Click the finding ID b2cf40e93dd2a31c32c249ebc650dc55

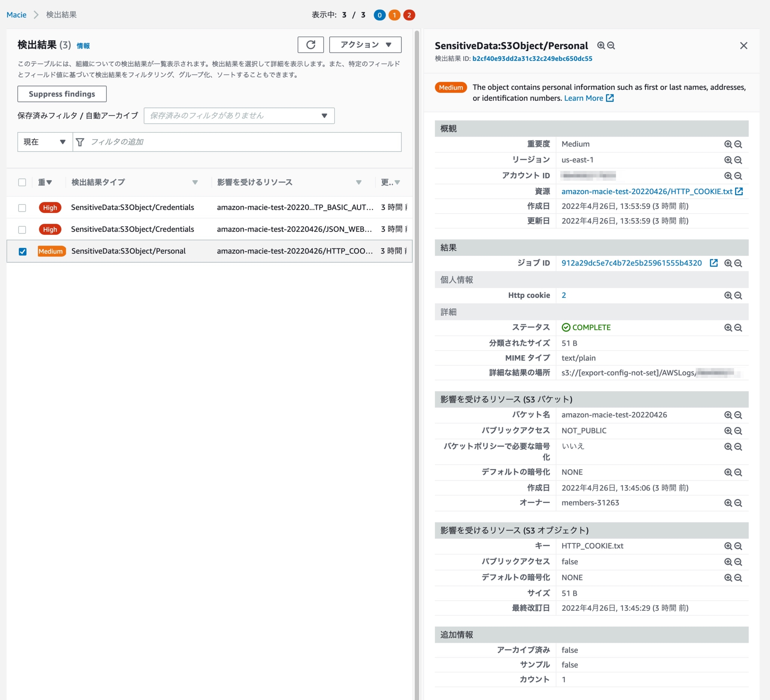[x=532, y=58]
